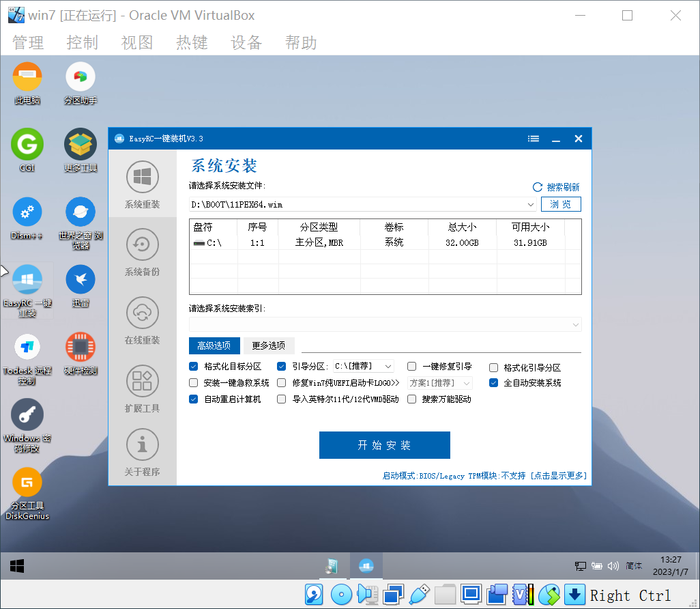Viewport: 700px width, 609px height.
Task: Open the 关于程序 sidebar section
Action: pos(143,452)
